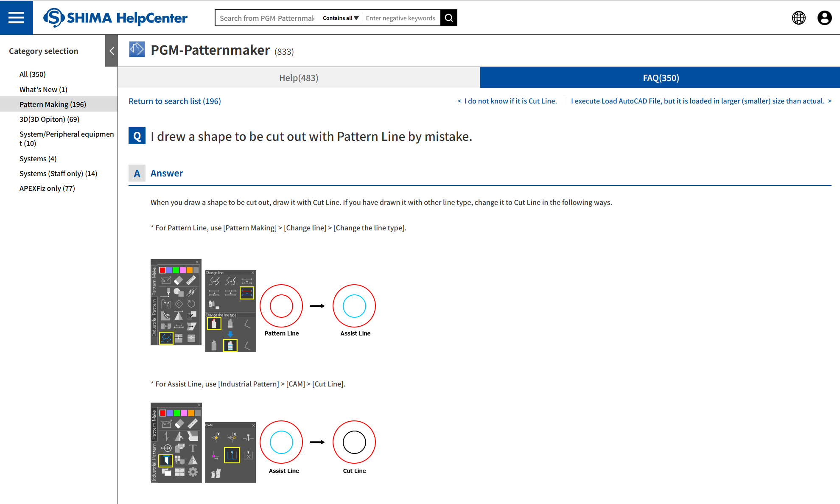Collapse the category selection sidebar
840x504 pixels.
tap(112, 51)
